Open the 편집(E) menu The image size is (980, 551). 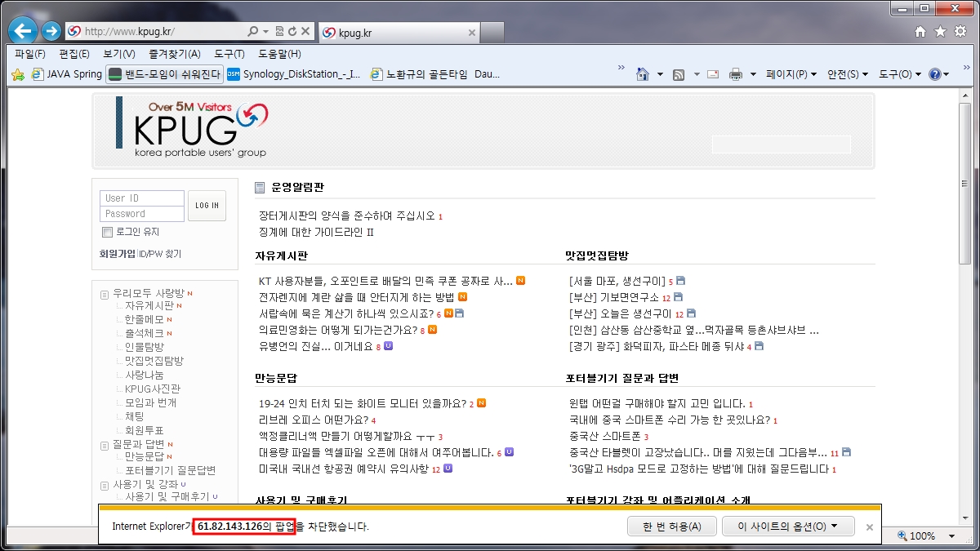coord(74,54)
